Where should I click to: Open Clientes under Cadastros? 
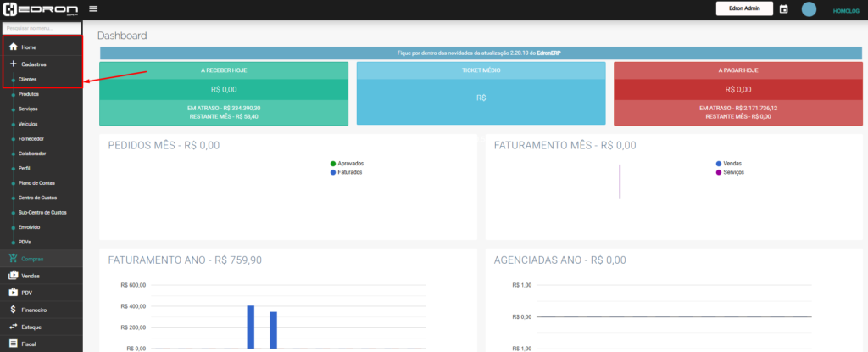(x=28, y=80)
